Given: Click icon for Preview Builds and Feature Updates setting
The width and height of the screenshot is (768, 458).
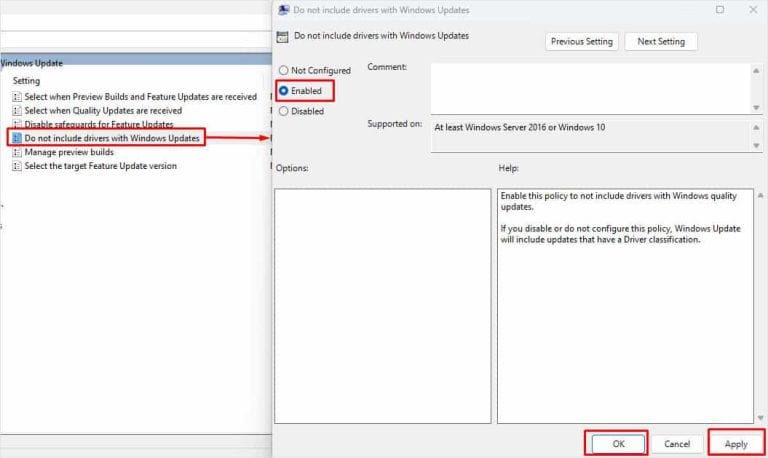Looking at the screenshot, I should point(17,97).
